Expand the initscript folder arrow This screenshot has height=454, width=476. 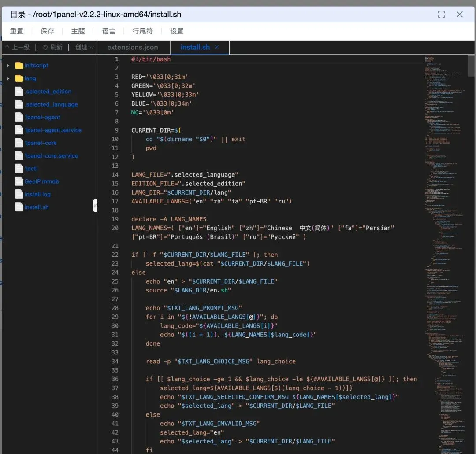click(8, 66)
